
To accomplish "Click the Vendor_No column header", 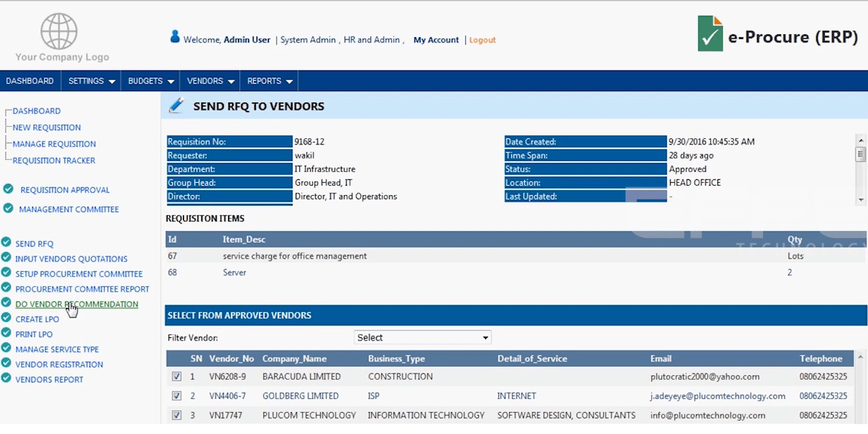I will [x=232, y=359].
